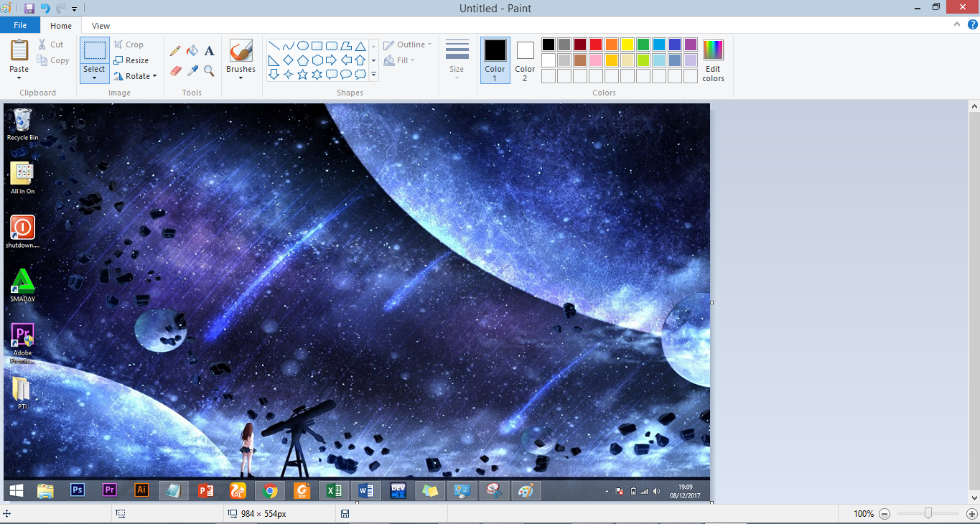
Task: Select the purple color swatch
Action: 691,45
